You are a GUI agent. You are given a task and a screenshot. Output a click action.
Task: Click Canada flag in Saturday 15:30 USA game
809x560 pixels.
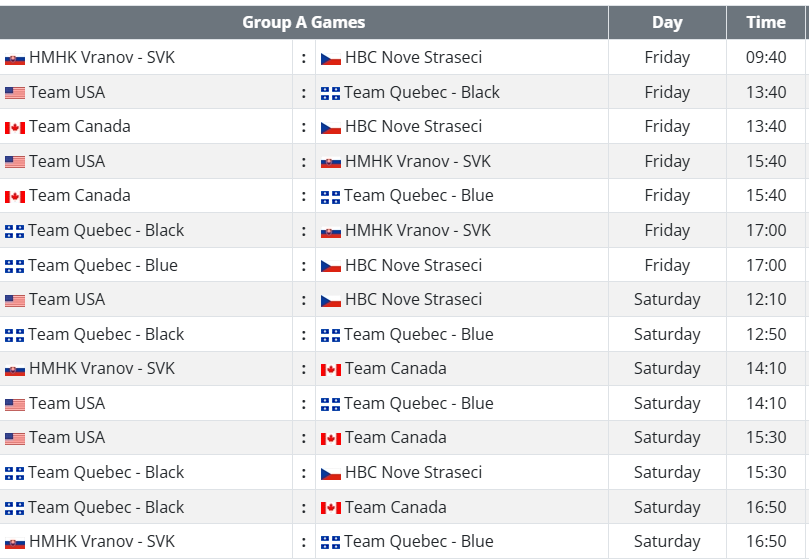(331, 439)
